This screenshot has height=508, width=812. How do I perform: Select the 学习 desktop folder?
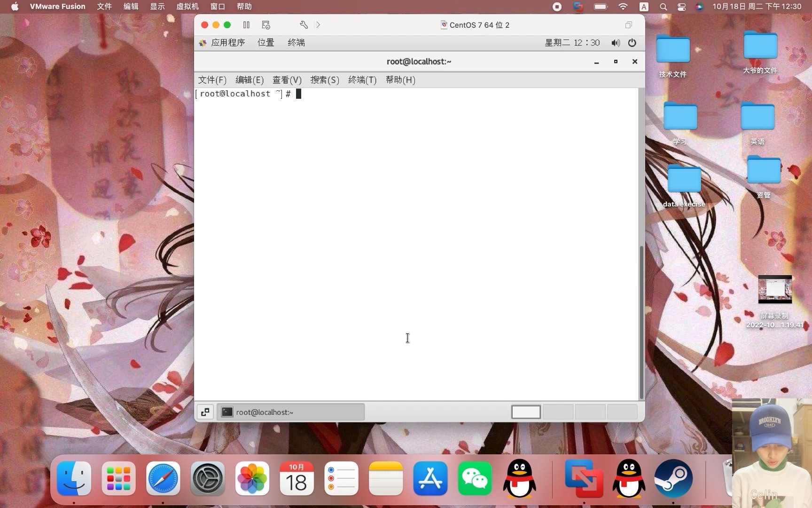(x=680, y=123)
